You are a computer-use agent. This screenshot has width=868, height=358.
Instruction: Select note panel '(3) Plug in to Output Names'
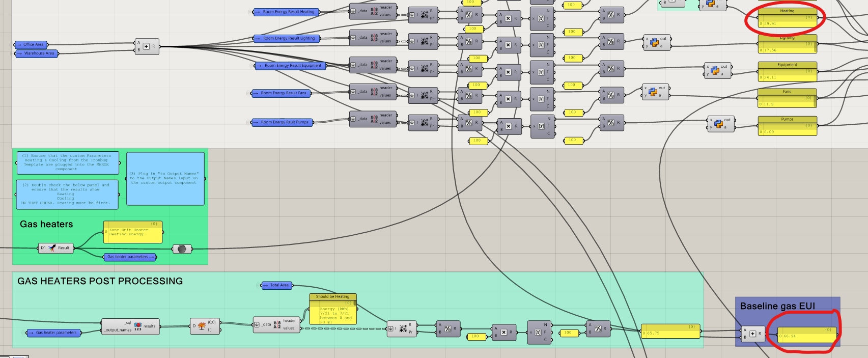(165, 178)
